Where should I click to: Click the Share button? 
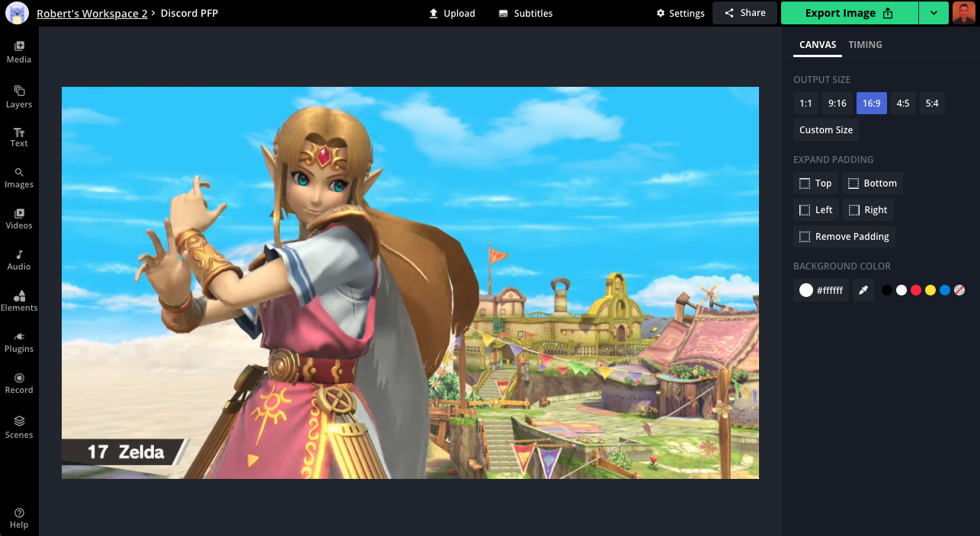745,13
